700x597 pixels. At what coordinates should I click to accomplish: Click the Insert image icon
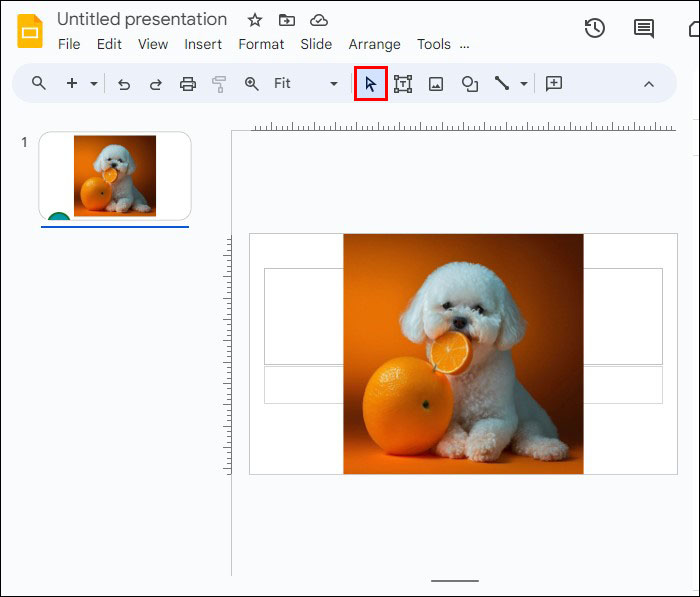click(x=436, y=84)
